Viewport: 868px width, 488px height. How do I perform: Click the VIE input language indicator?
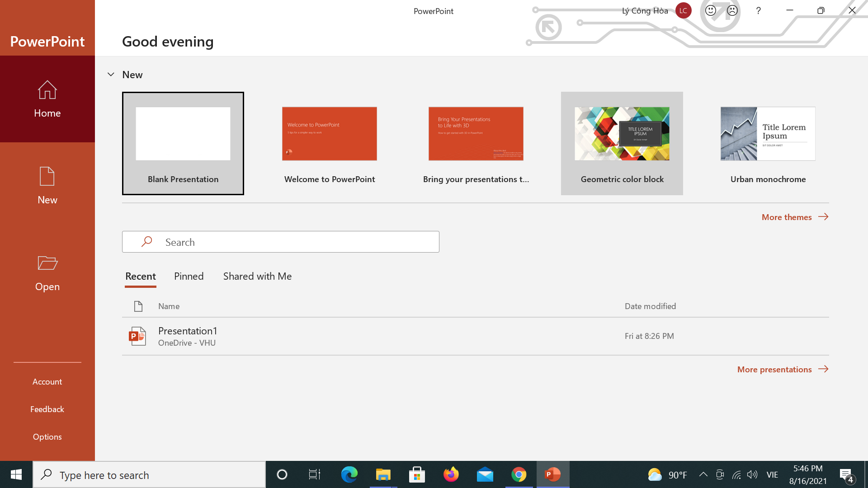[772, 475]
